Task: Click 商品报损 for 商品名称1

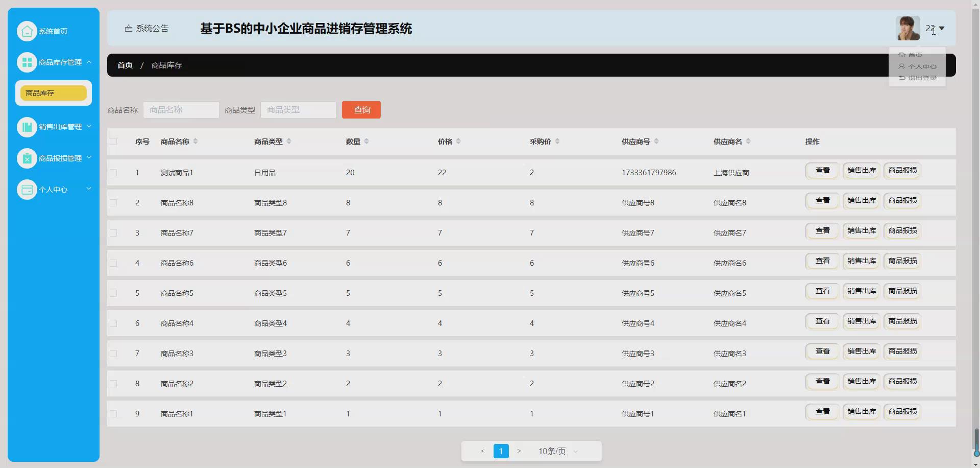Action: click(x=902, y=412)
